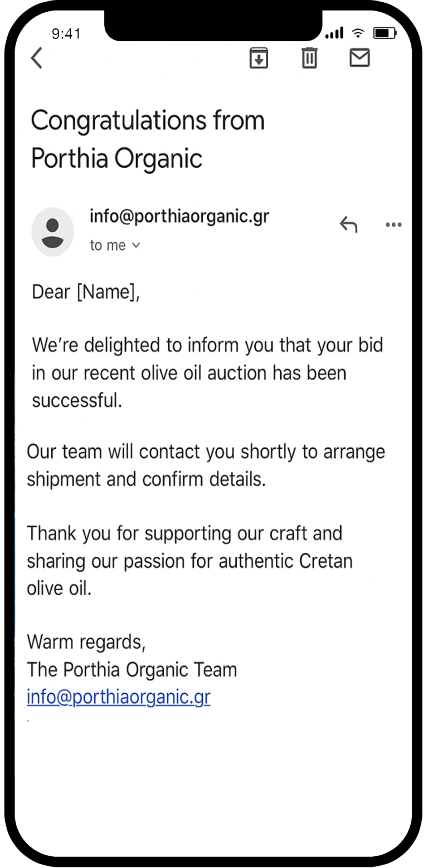This screenshot has height=868, width=428.
Task: Tap the cellular signal bars icon
Action: tap(334, 34)
